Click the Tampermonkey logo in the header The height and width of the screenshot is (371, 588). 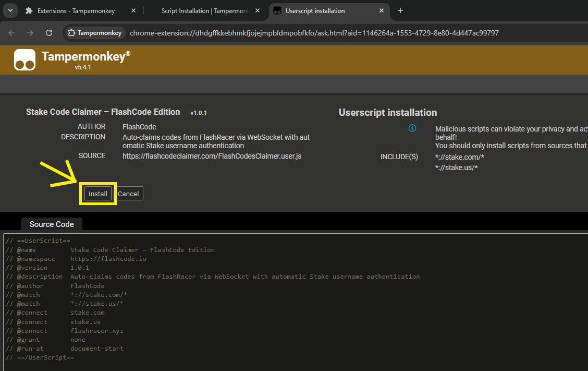(x=24, y=59)
